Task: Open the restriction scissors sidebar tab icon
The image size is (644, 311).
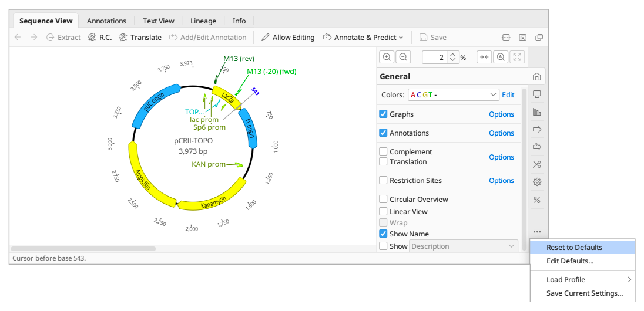Action: coord(536,164)
